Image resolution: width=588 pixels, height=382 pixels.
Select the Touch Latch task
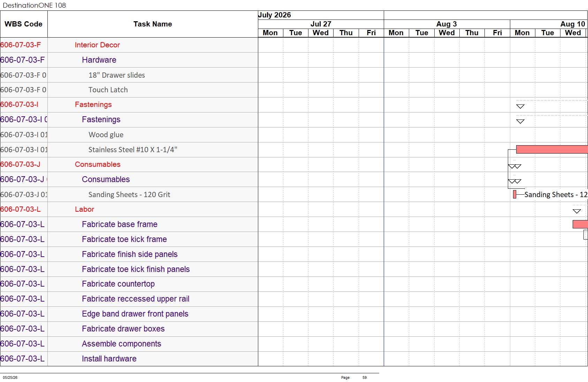pyautogui.click(x=108, y=90)
